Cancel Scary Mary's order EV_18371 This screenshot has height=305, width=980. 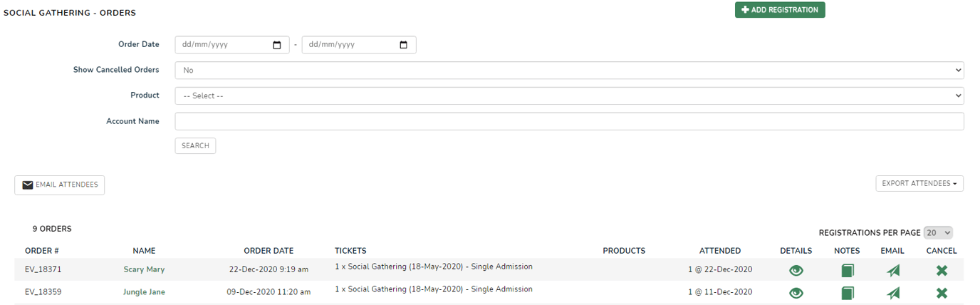point(942,271)
